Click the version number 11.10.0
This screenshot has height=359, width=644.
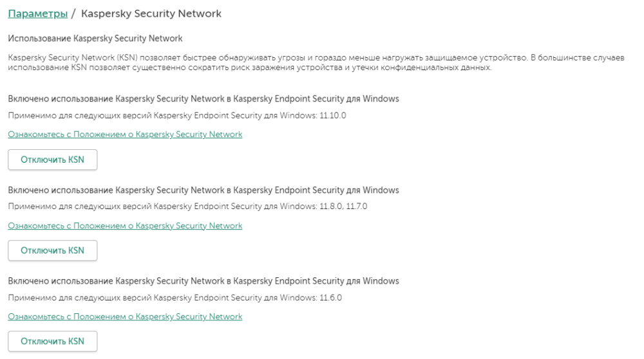tap(332, 115)
